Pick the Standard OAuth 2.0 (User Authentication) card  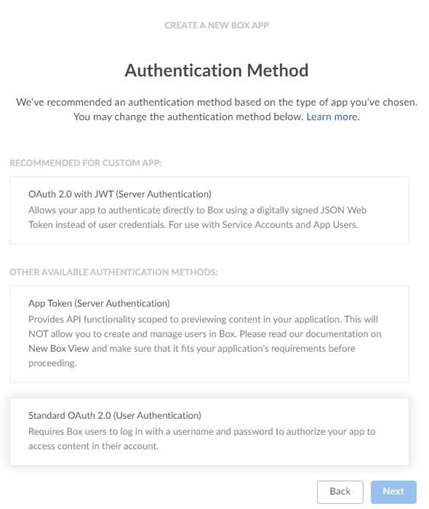coord(209,431)
